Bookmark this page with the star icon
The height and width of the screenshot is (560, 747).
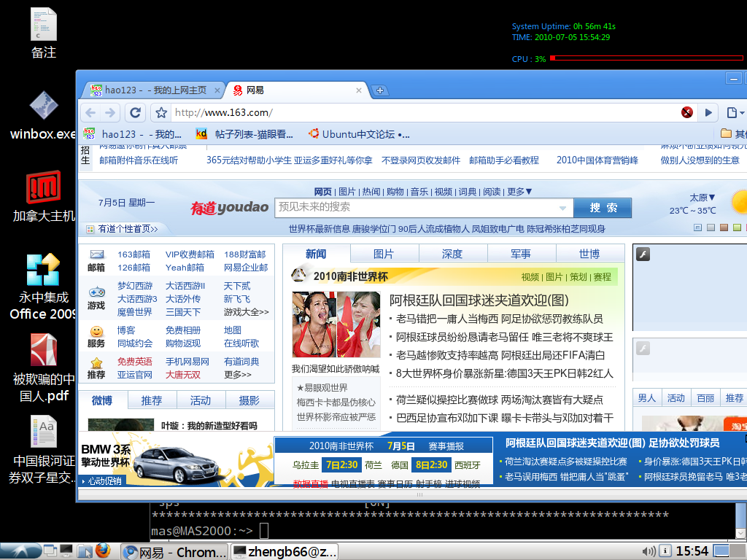[161, 113]
